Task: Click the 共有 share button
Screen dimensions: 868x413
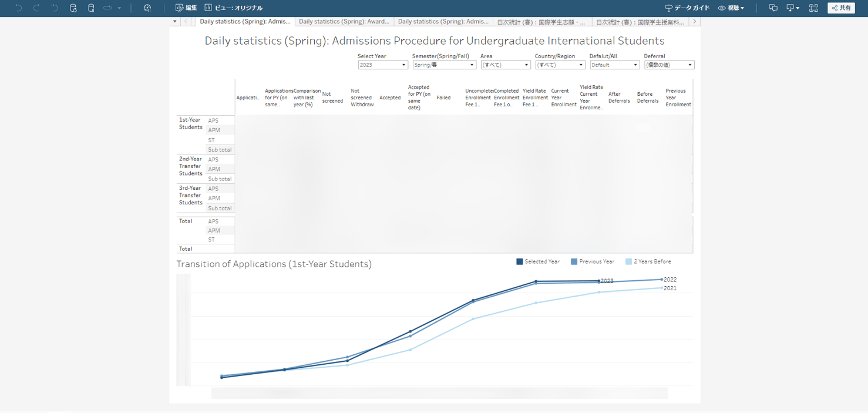Action: [x=841, y=8]
